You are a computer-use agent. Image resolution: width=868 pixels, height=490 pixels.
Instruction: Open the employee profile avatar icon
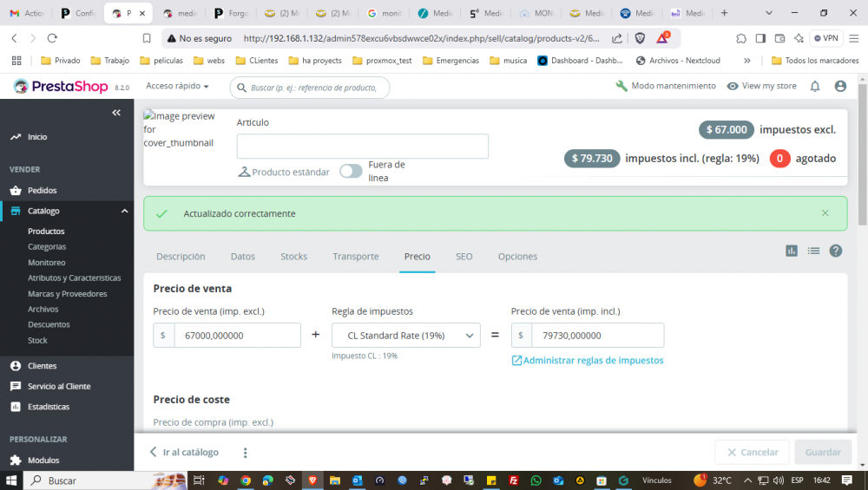pos(840,86)
